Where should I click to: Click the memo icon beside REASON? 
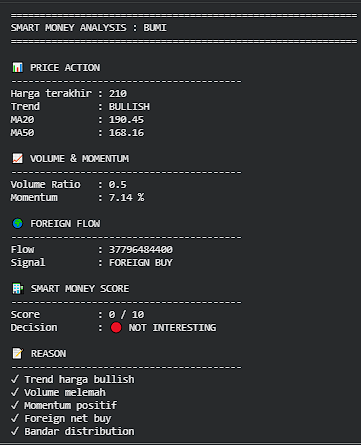click(17, 353)
